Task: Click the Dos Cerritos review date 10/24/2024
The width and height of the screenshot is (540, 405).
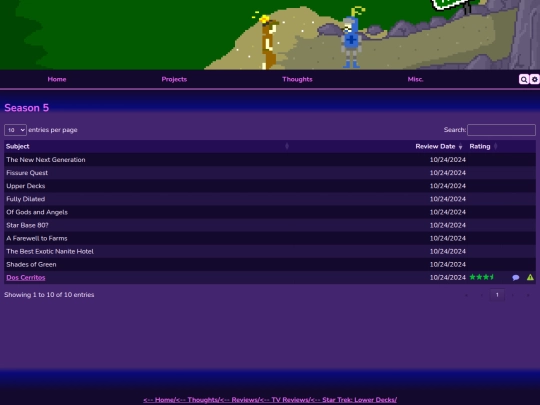Action: pyautogui.click(x=448, y=278)
